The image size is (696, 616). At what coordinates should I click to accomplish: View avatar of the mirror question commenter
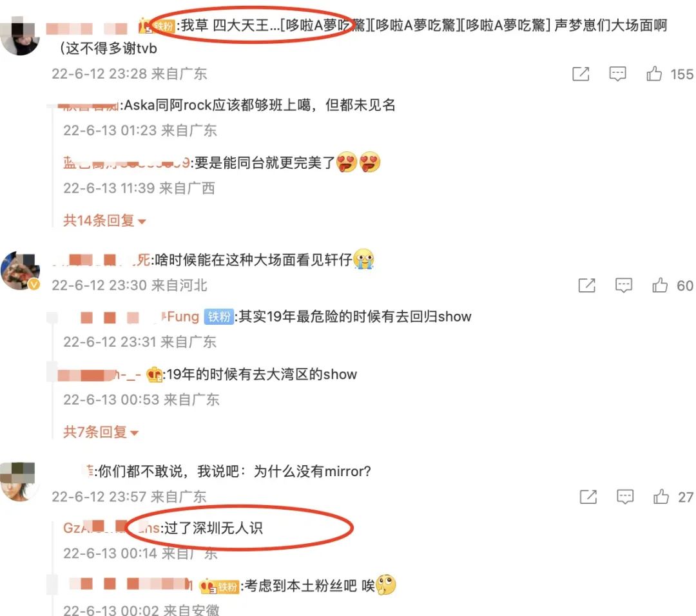point(18,481)
